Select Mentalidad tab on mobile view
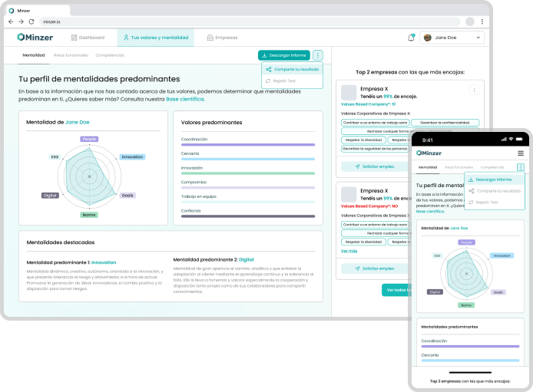 click(428, 167)
